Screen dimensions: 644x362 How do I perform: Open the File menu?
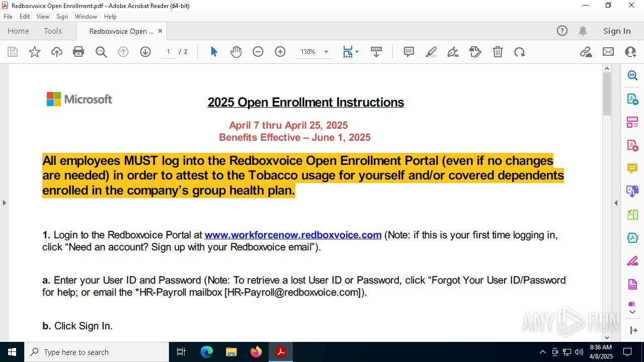(x=8, y=16)
